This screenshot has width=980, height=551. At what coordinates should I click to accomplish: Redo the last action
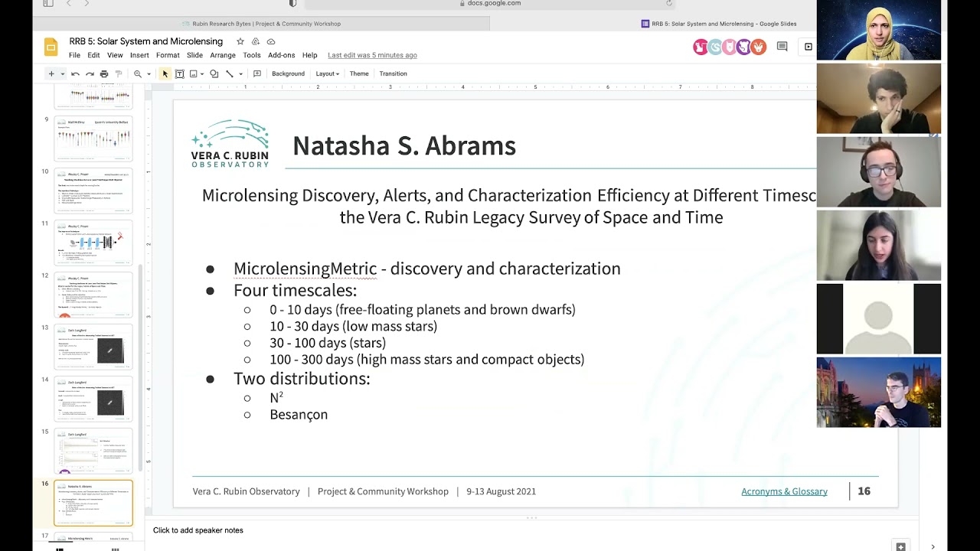(90, 73)
